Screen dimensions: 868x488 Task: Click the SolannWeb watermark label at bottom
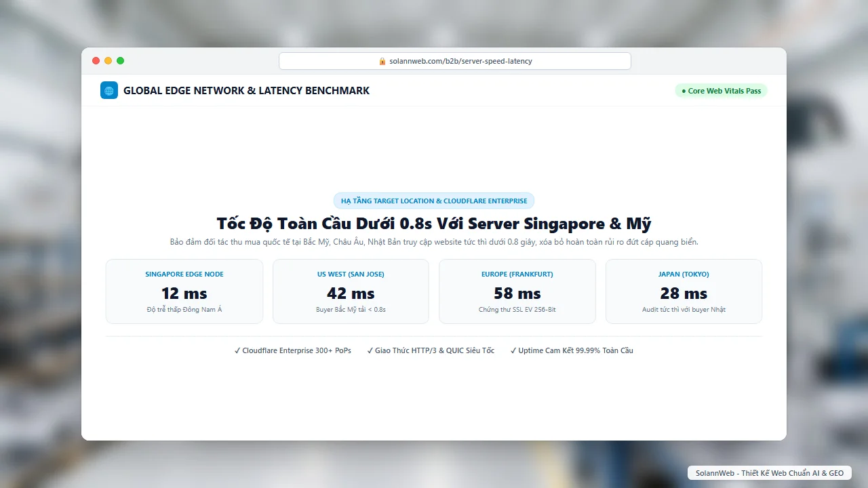coord(770,473)
